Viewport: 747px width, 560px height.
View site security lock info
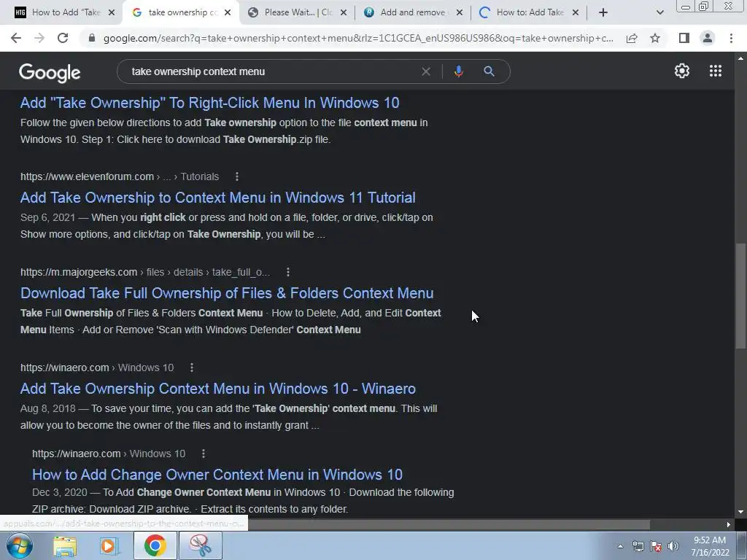click(x=92, y=38)
